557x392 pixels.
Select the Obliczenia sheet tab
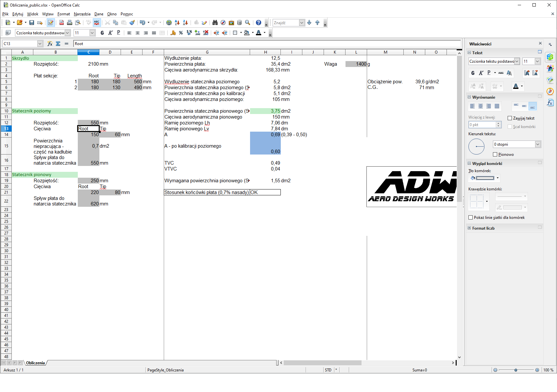point(35,363)
